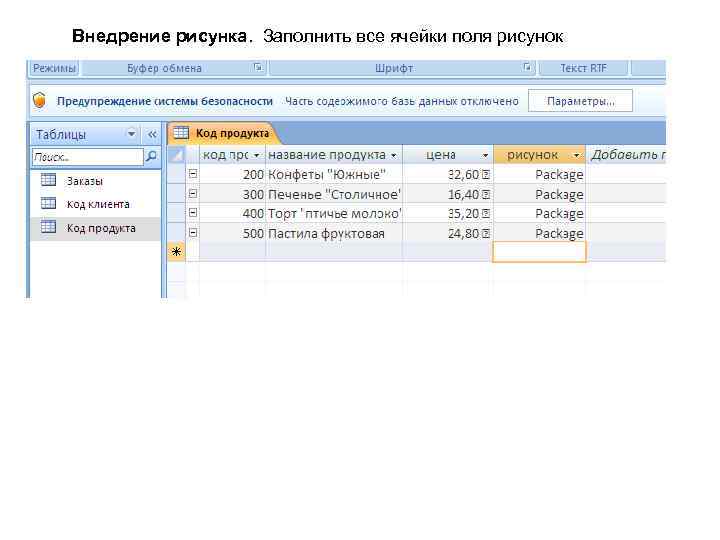
Task: Click the Package cell for product 300
Action: [540, 194]
